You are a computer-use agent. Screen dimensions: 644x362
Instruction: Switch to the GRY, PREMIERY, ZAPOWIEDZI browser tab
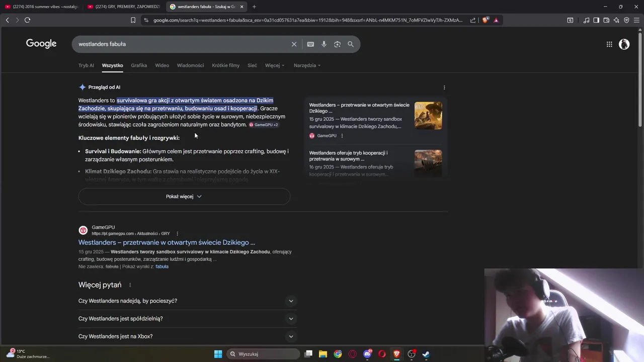[123, 7]
